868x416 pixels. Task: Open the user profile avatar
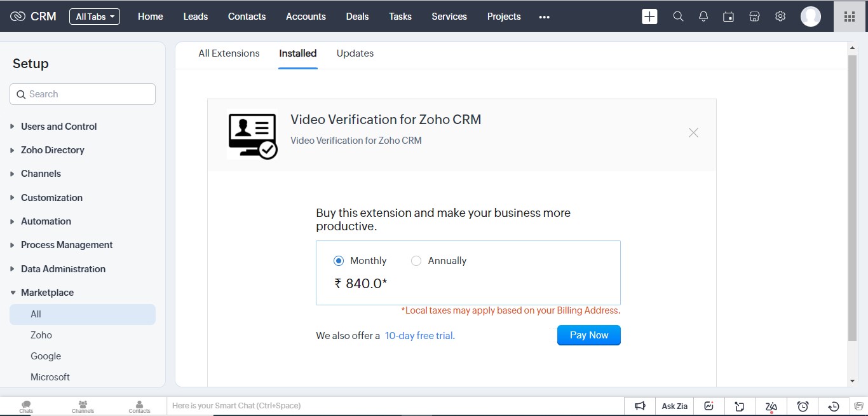pyautogui.click(x=811, y=17)
